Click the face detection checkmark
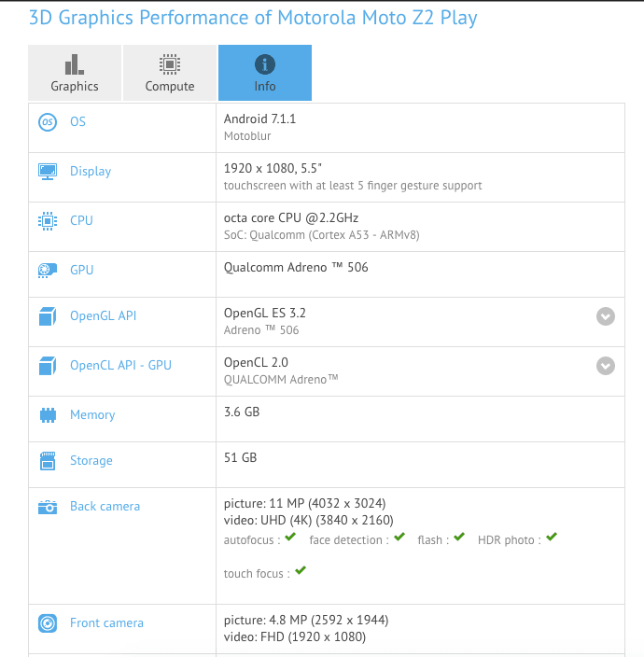This screenshot has width=644, height=657. 399,537
